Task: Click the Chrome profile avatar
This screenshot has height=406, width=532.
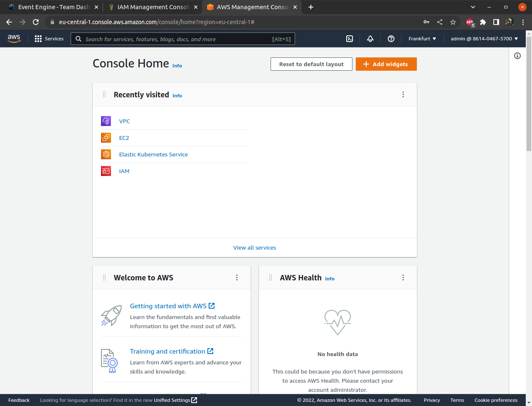Action: tap(510, 22)
